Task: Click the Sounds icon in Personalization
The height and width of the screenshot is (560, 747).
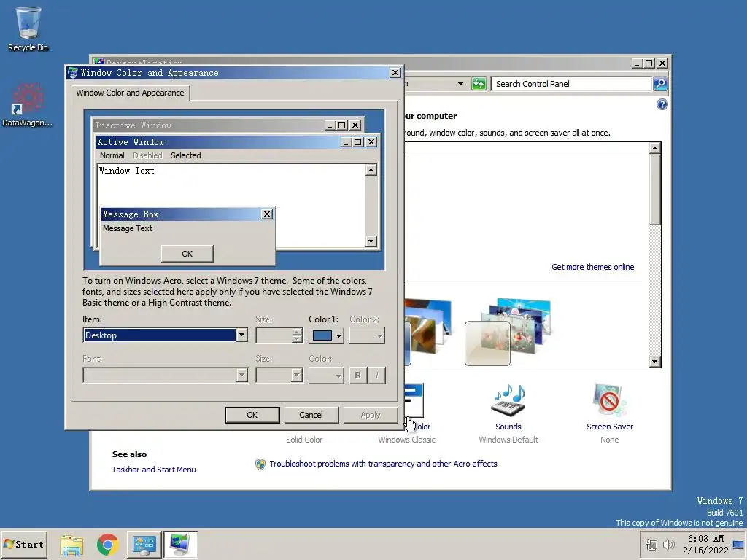Action: (508, 400)
